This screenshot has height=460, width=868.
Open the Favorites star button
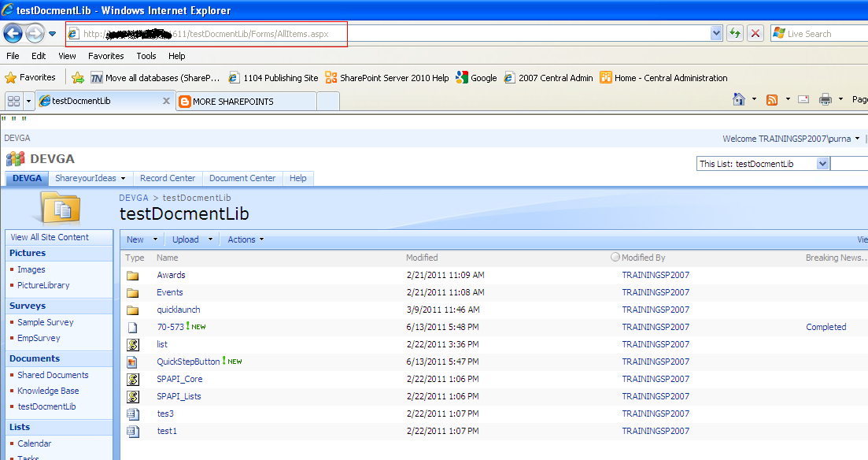point(30,78)
